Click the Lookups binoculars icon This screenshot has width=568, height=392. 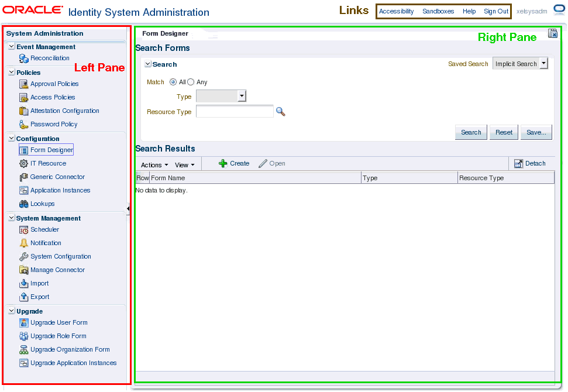click(x=23, y=204)
